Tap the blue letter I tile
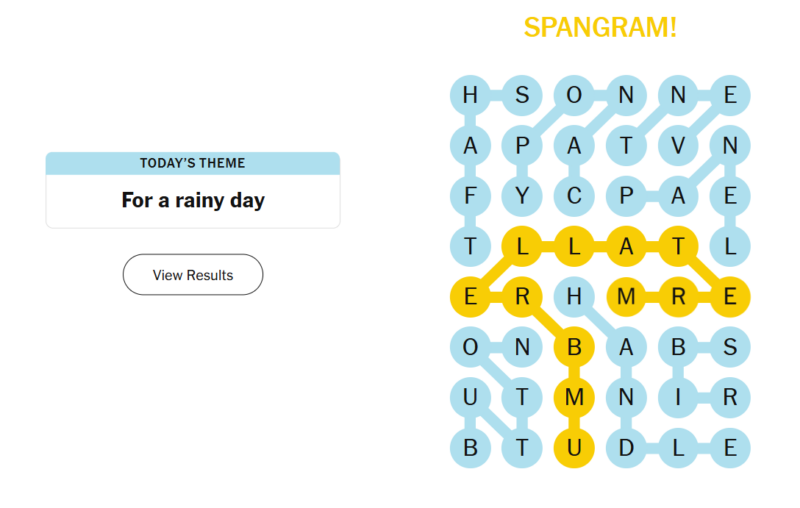This screenshot has height=508, width=800. tap(678, 398)
